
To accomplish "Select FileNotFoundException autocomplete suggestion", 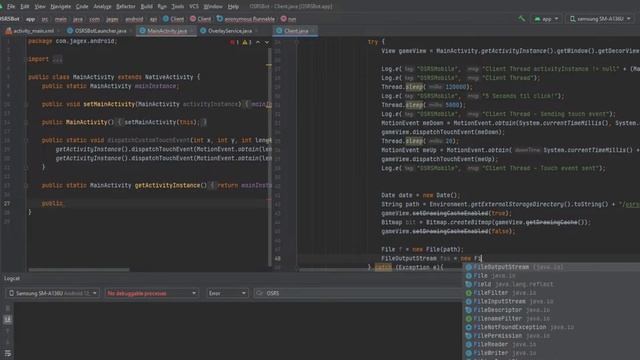I will [x=552, y=327].
